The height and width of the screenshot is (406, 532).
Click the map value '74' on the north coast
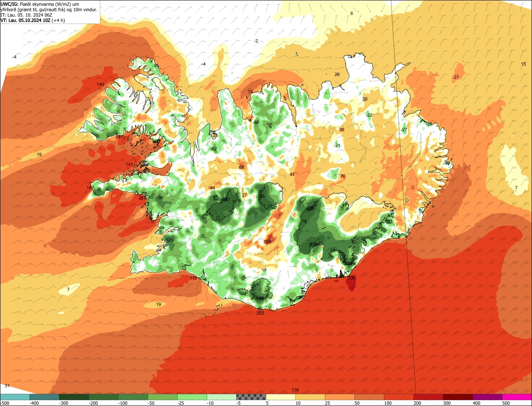tap(250, 92)
